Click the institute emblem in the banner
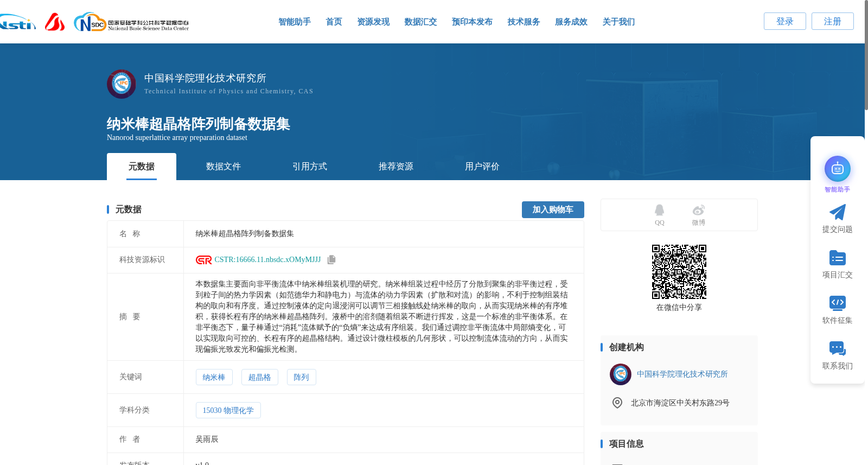Viewport: 868px width, 465px height. [x=122, y=84]
